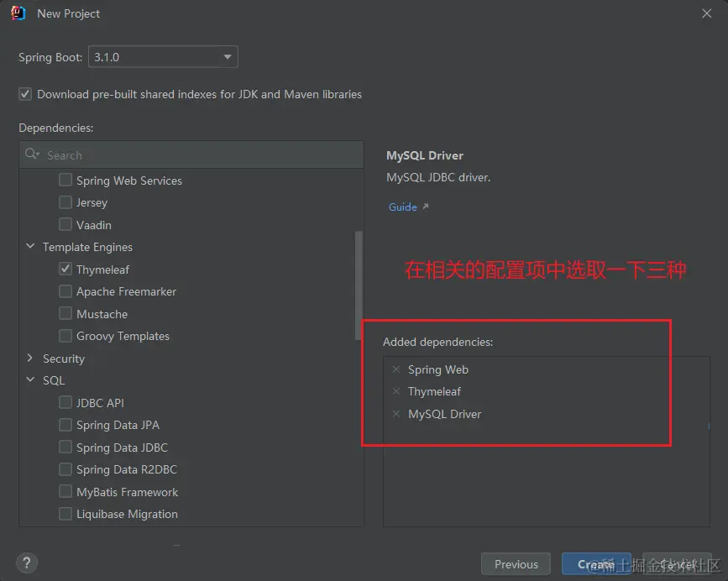Image resolution: width=728 pixels, height=581 pixels.
Task: Click the Previous button
Action: 516,564
